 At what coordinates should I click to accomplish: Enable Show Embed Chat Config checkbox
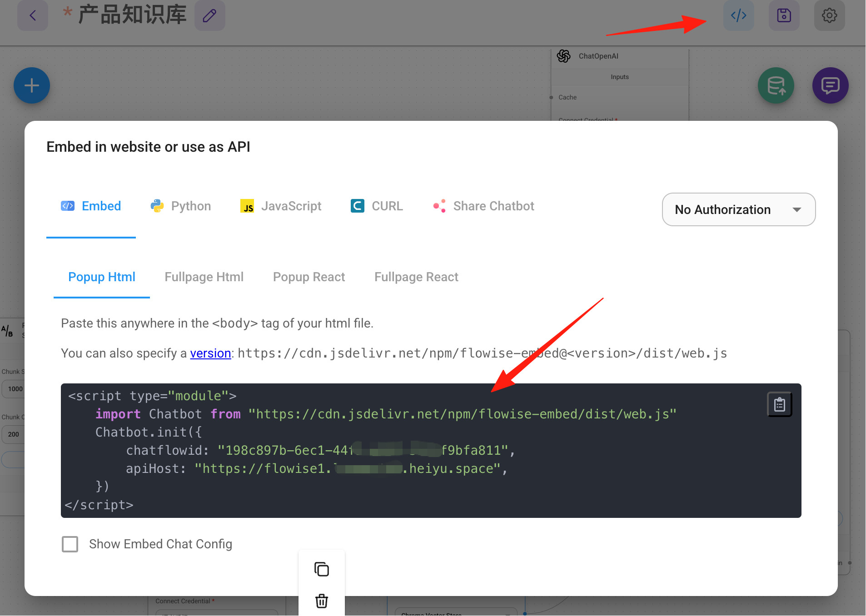(70, 544)
